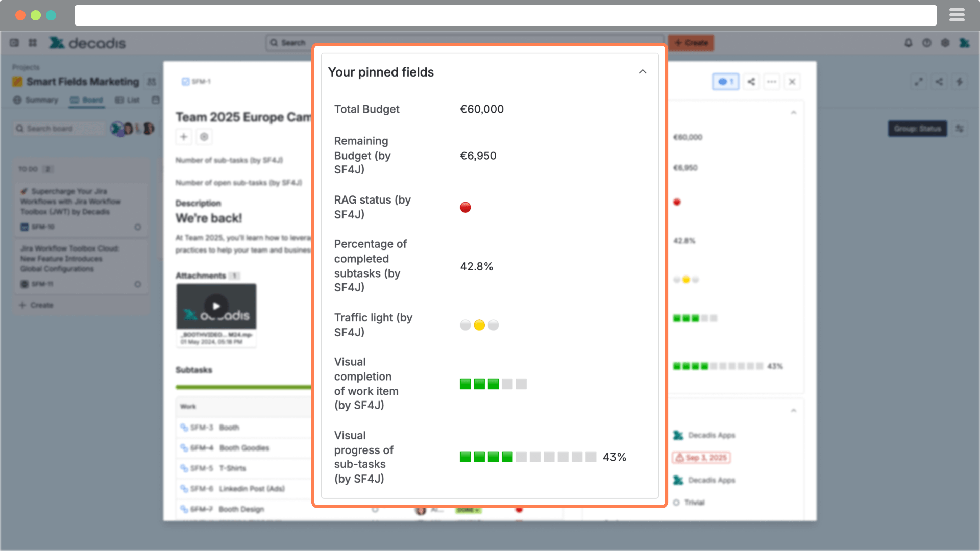Click the orange Create button

pyautogui.click(x=691, y=43)
